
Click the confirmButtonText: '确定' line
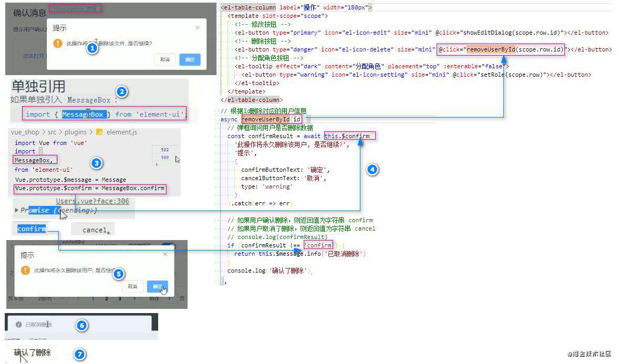285,170
